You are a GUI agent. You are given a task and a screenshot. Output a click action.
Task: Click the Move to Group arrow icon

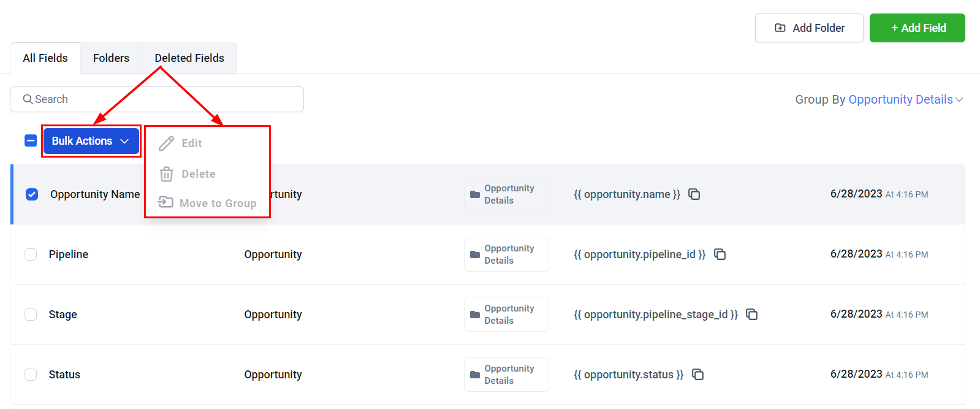pos(165,202)
